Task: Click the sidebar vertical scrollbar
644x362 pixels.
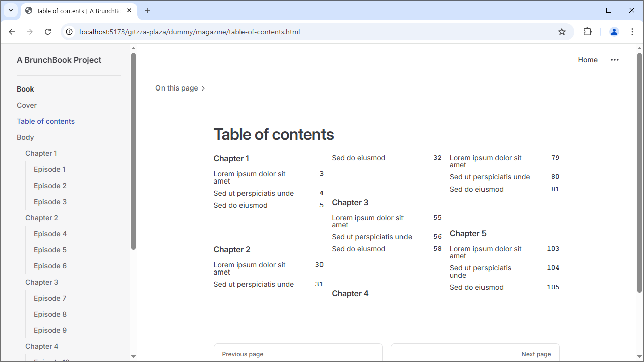Action: pos(133,151)
